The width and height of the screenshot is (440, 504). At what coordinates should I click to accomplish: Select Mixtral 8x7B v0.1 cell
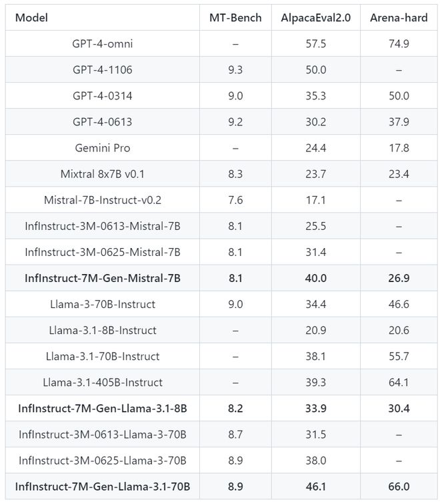click(102, 174)
